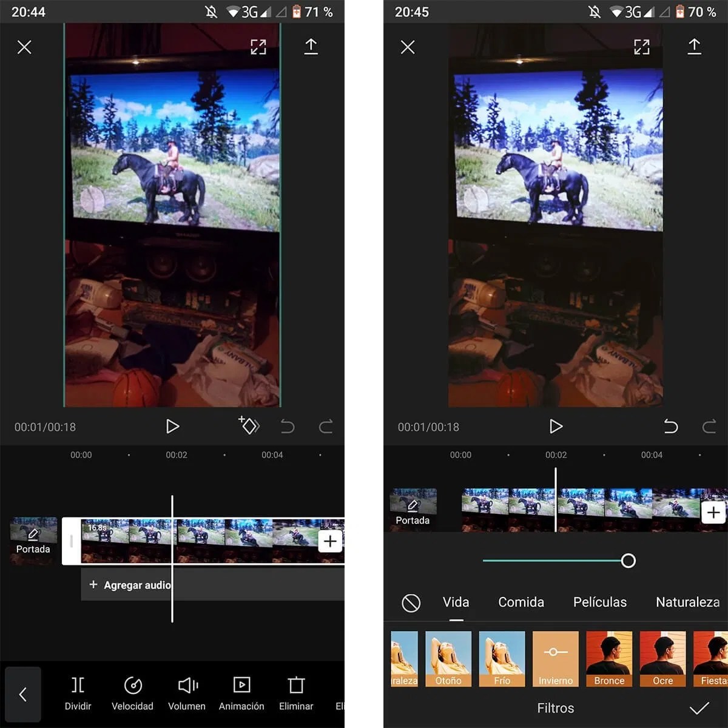728x728 pixels.
Task: Add clip with plus button in right timeline
Action: click(x=713, y=513)
